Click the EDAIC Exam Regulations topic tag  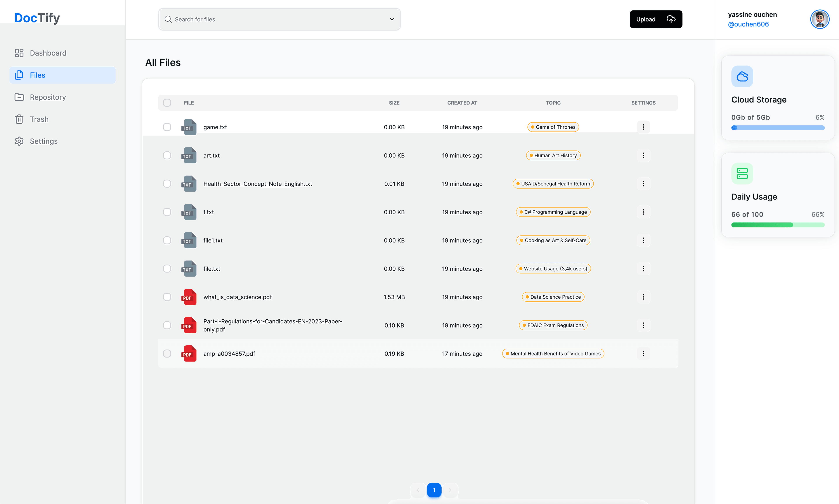pyautogui.click(x=553, y=325)
